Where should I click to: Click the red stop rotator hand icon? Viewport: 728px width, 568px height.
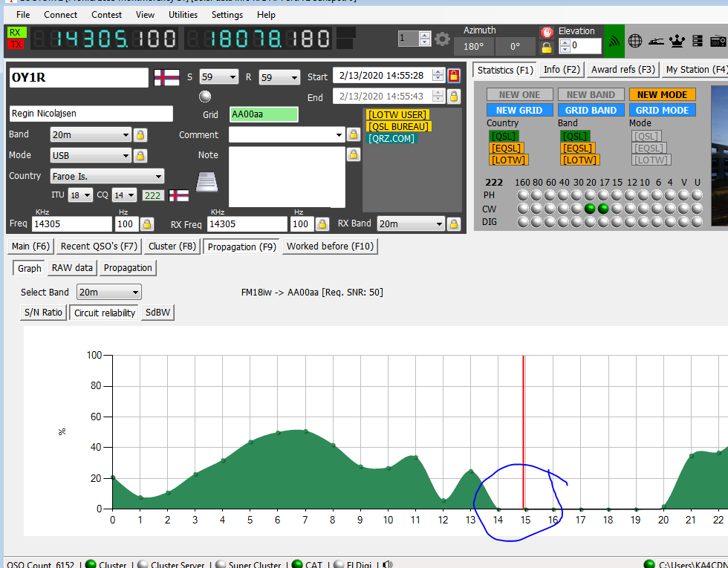click(547, 33)
